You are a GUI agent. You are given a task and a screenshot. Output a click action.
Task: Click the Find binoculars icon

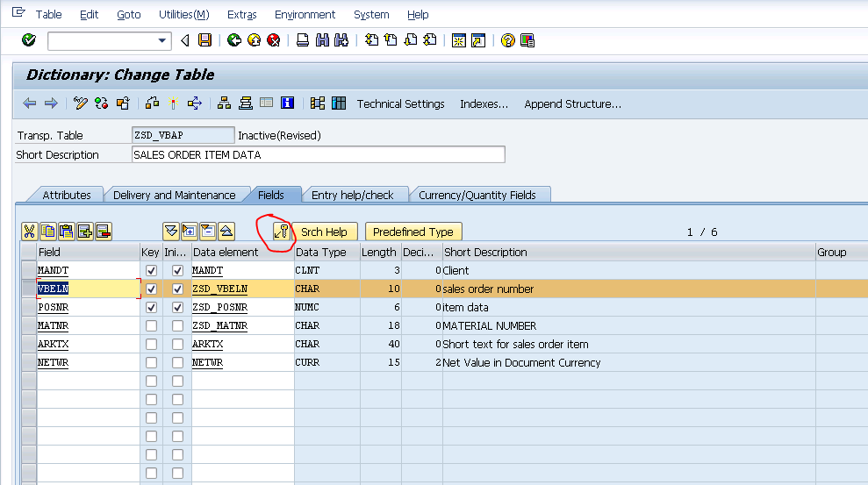(322, 40)
